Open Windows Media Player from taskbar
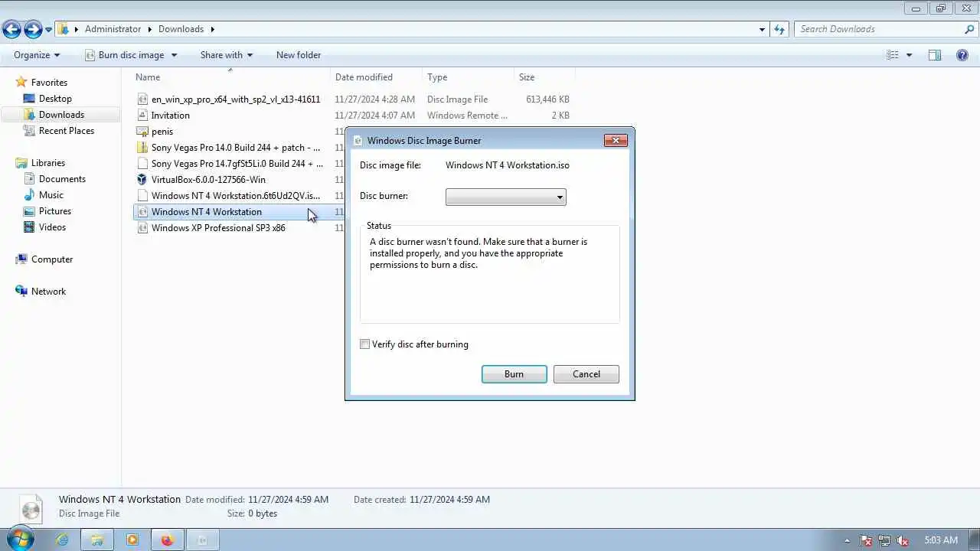 tap(132, 540)
